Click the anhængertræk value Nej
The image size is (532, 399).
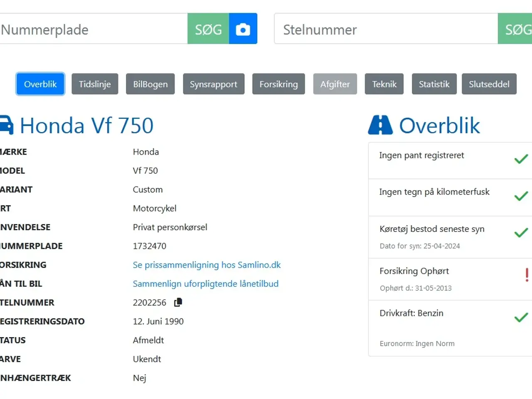pos(139,378)
